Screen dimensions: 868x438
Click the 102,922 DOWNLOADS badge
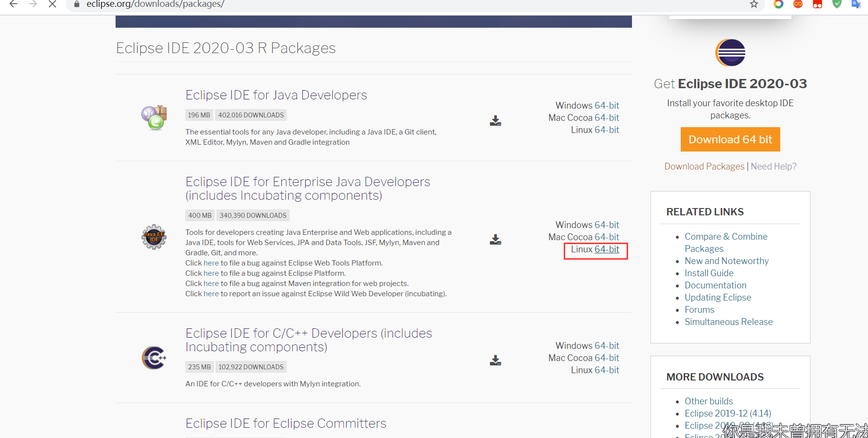click(x=251, y=367)
